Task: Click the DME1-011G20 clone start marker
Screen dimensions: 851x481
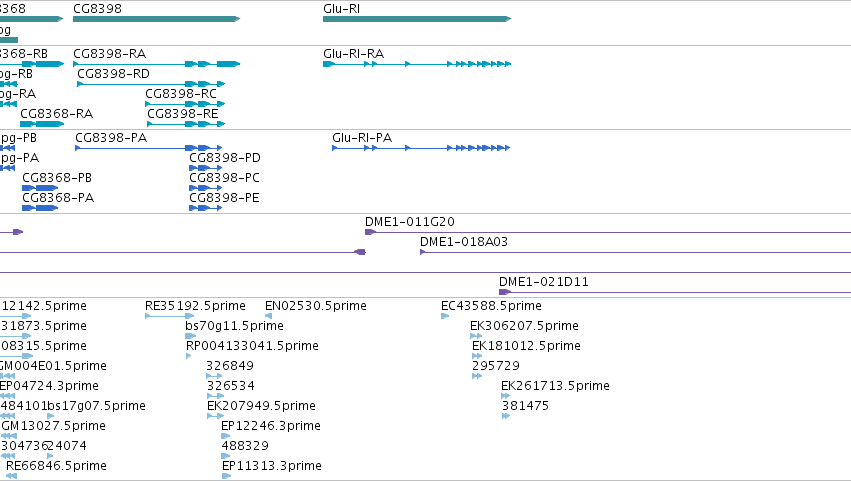Action: (370, 232)
